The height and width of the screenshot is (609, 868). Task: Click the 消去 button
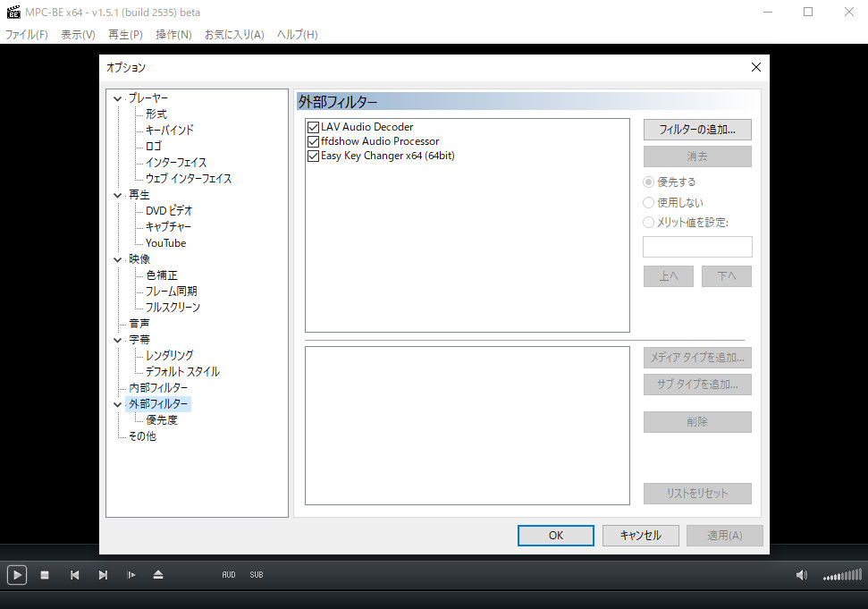point(697,156)
